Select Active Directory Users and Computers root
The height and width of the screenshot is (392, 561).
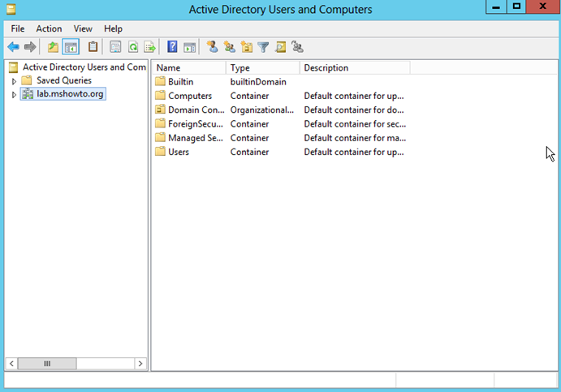84,67
